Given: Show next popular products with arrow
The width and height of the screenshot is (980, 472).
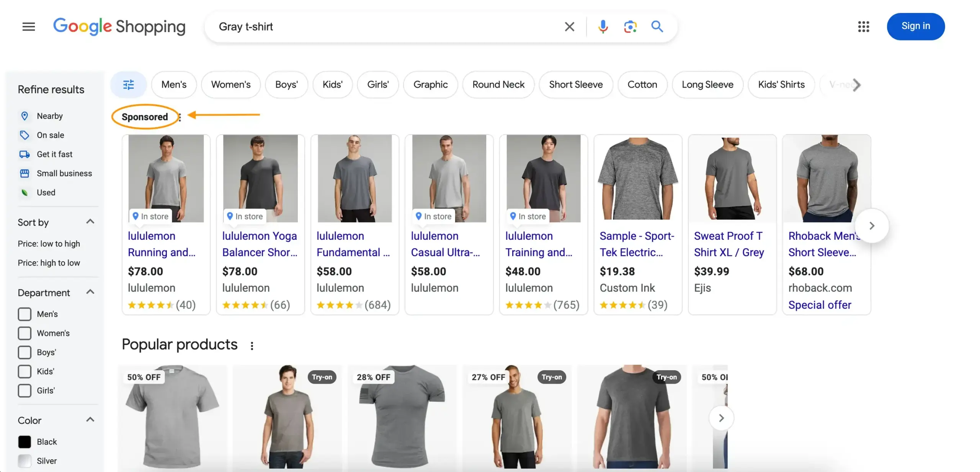Looking at the screenshot, I should 721,418.
